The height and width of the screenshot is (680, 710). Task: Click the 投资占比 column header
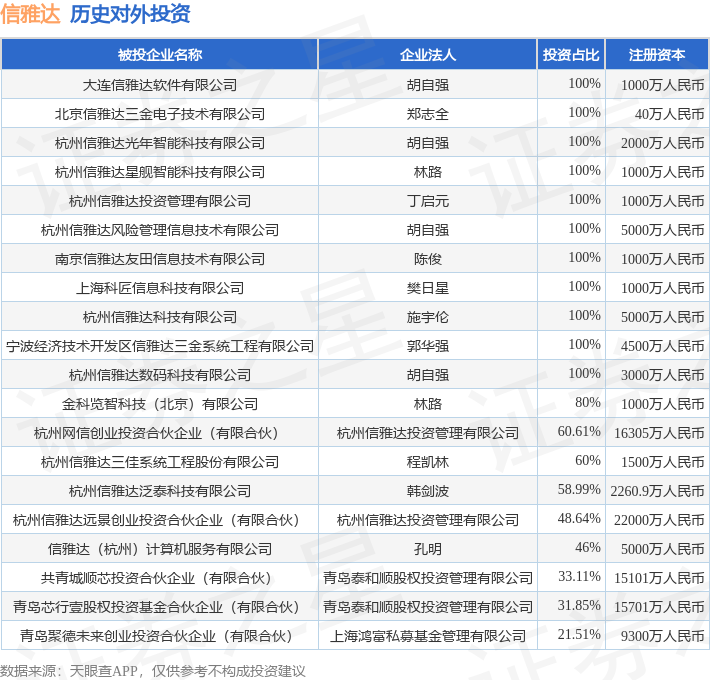[x=571, y=55]
